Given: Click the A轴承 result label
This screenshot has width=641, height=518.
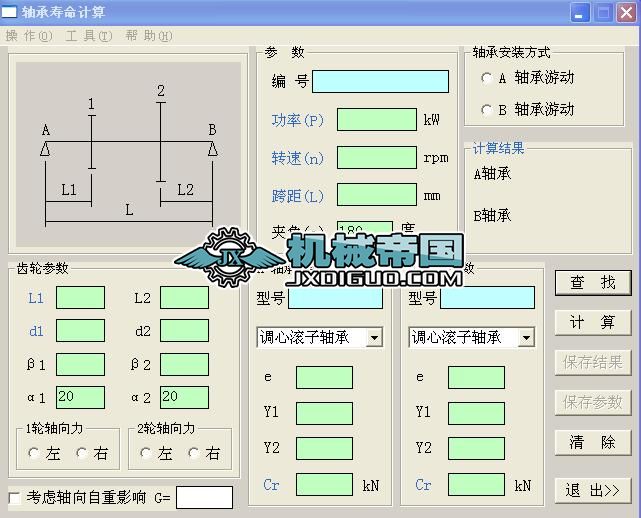Looking at the screenshot, I should 492,174.
